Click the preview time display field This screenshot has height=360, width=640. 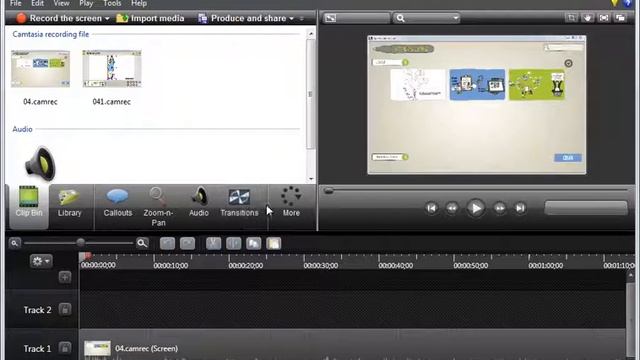tap(586, 208)
